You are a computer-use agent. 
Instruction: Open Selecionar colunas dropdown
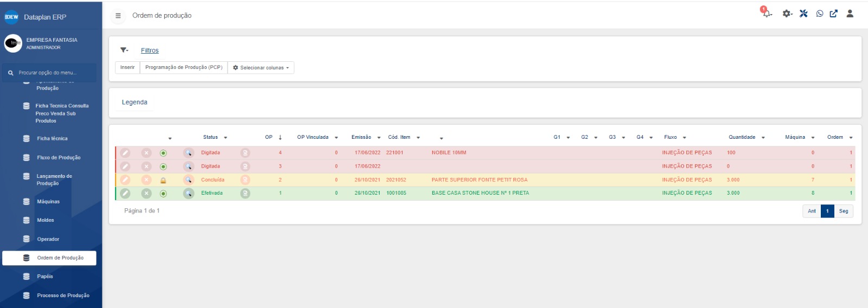click(x=261, y=68)
